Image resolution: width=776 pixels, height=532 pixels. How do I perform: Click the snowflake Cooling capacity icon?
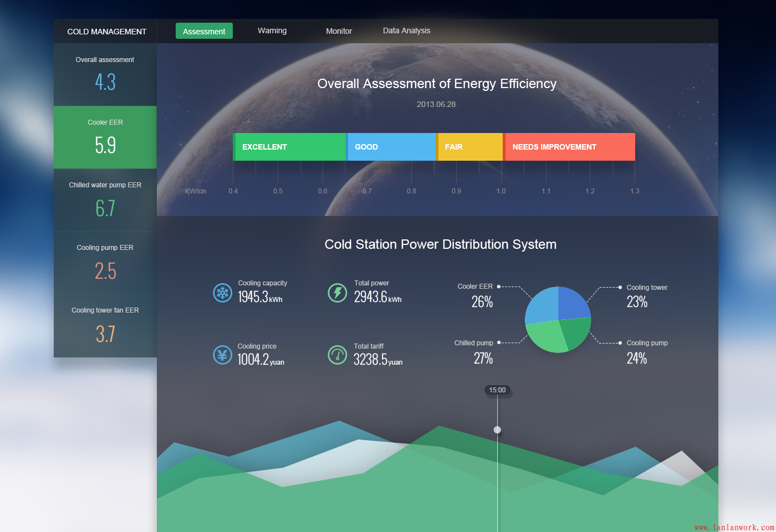223,293
